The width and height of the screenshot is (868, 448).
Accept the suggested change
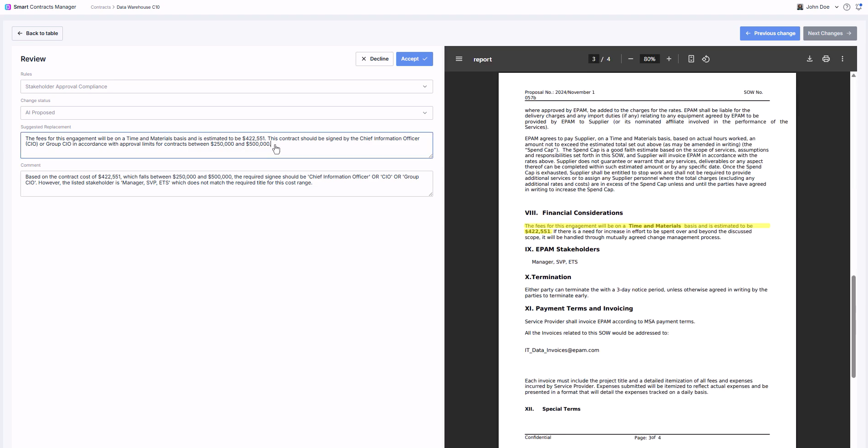coord(414,59)
